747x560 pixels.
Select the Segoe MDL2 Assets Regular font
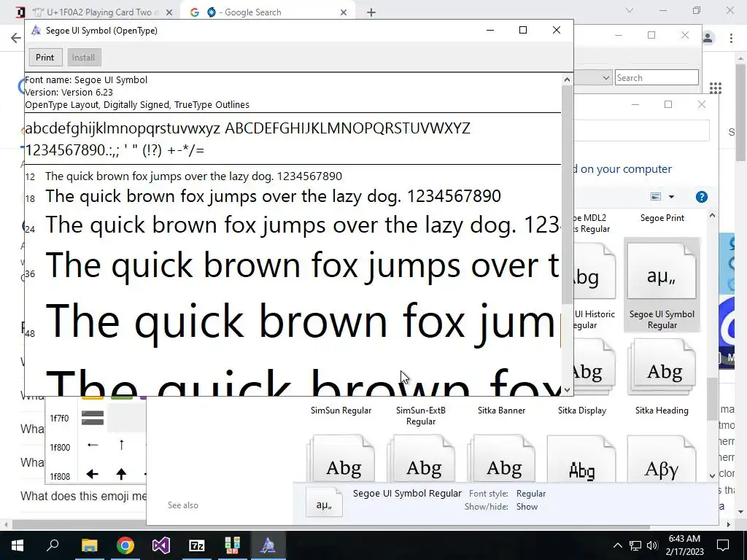tap(591, 223)
